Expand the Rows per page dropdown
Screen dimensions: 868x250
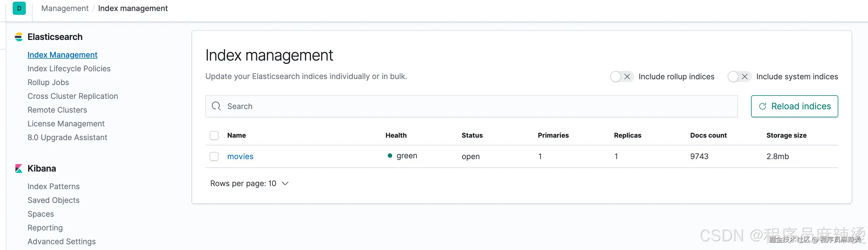coord(249,184)
